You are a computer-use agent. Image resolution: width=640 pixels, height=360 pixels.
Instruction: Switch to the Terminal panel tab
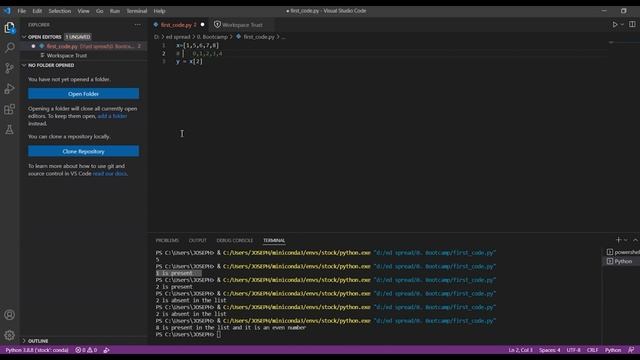coord(274,240)
